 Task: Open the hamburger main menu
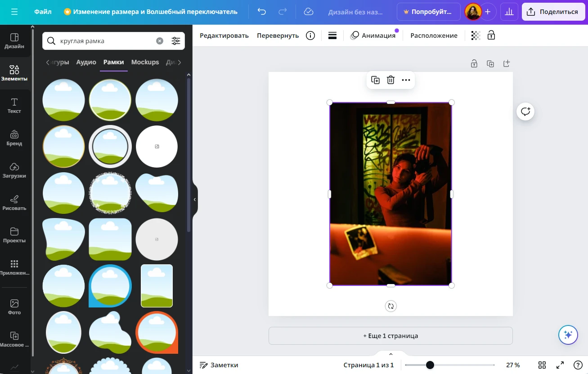pyautogui.click(x=14, y=12)
